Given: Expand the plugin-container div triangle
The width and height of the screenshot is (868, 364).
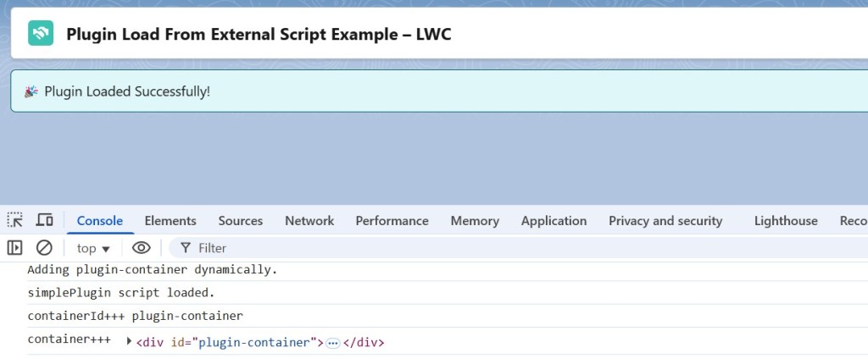Looking at the screenshot, I should pos(129,342).
